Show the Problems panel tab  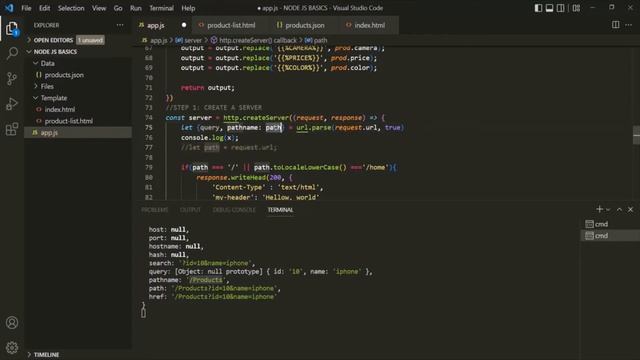[155, 210]
